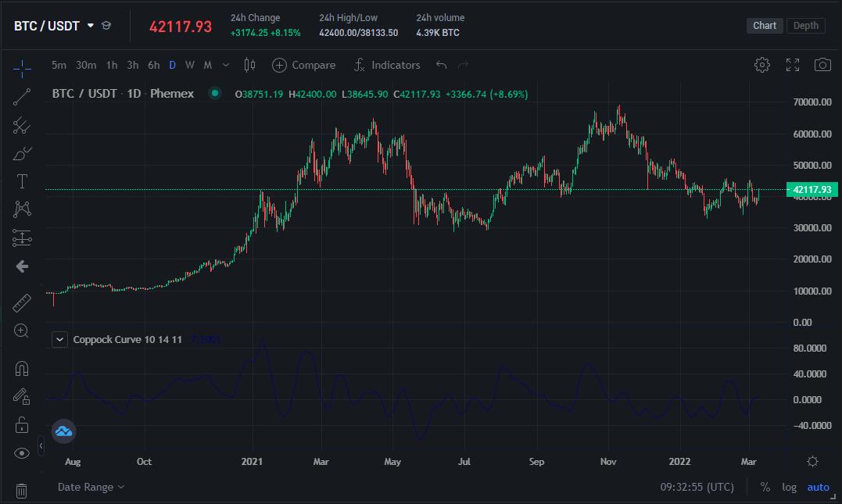The width and height of the screenshot is (842, 504).
Task: Enter fullscreen chart mode
Action: tap(792, 65)
